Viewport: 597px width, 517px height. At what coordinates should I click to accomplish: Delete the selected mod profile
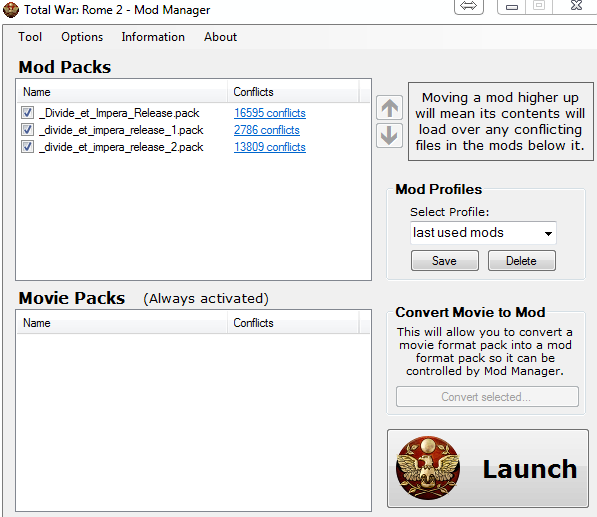point(522,261)
